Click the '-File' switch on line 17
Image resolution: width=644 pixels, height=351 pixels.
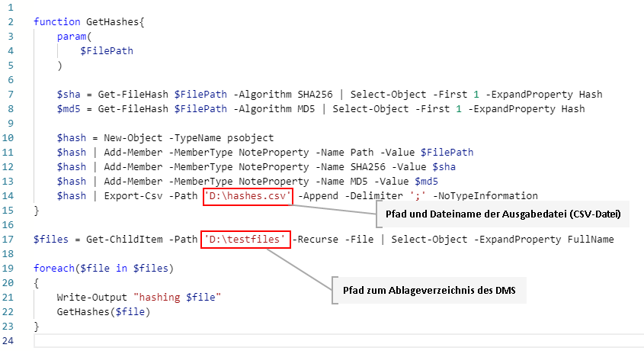pyautogui.click(x=359, y=239)
